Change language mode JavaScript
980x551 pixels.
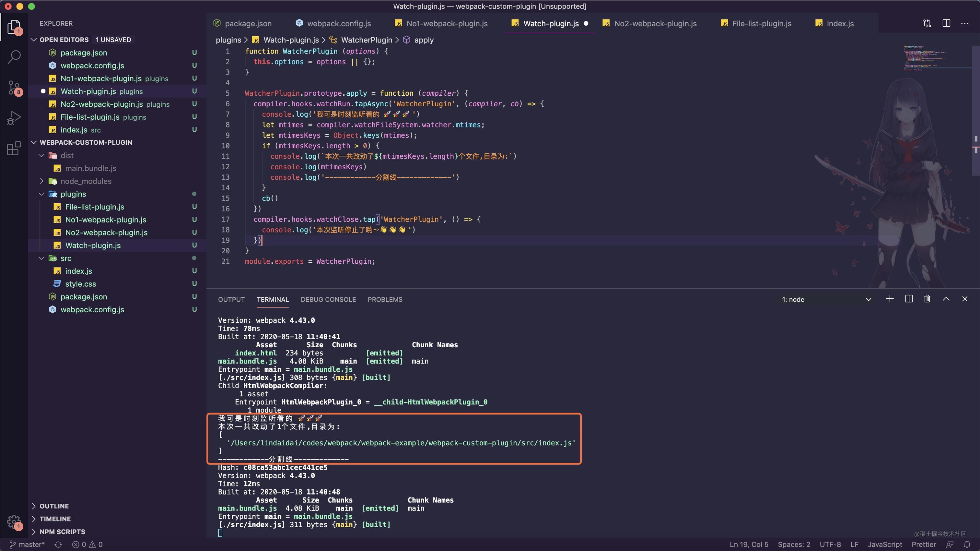pos(884,544)
